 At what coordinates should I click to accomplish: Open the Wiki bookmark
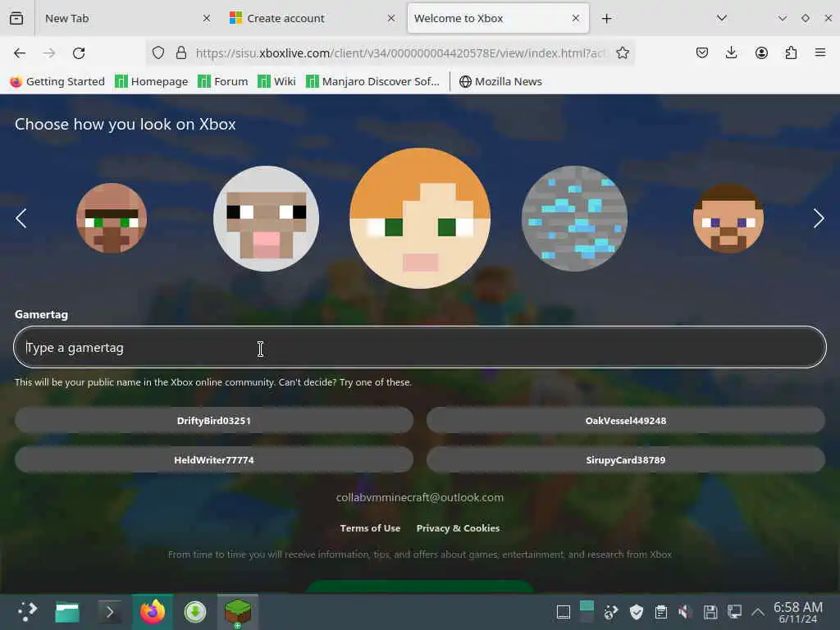point(277,81)
